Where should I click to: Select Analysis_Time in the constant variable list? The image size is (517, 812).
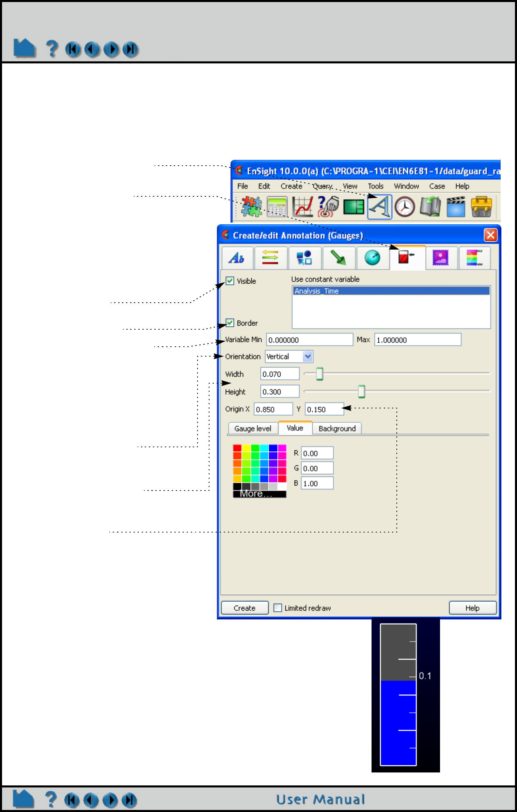point(391,291)
